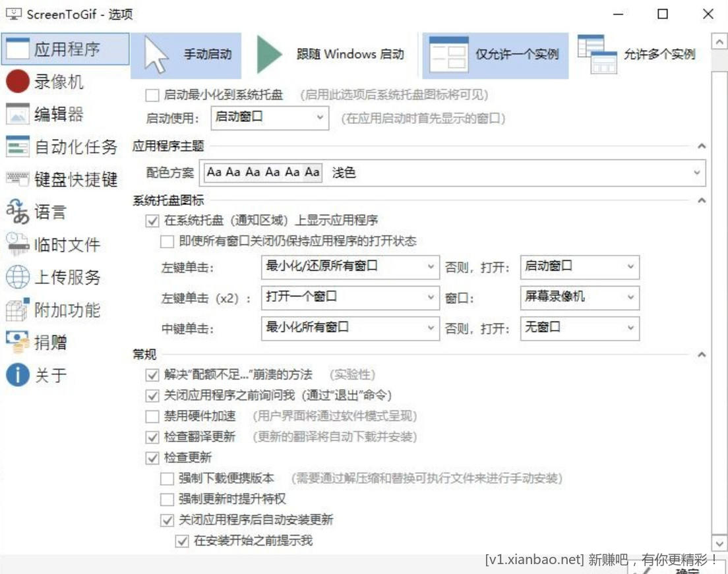Image resolution: width=728 pixels, height=574 pixels.
Task: Click the 键盘快捷键 keyboard icon
Action: [x=18, y=179]
